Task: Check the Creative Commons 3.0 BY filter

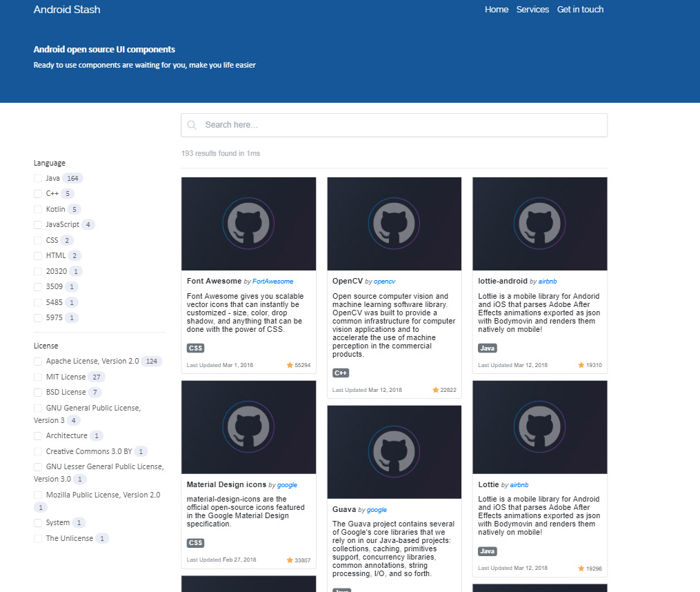Action: (x=37, y=451)
